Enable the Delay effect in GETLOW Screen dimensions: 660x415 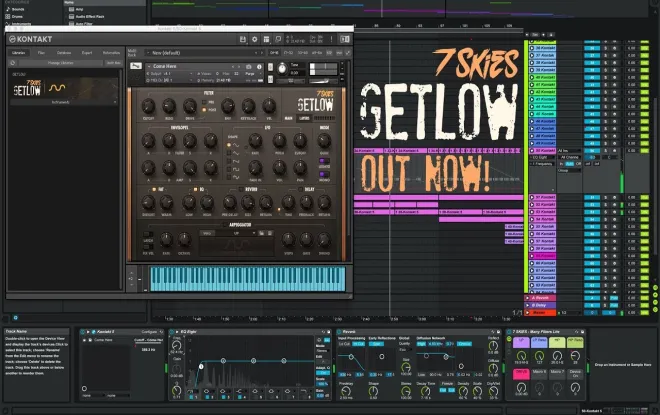[301, 189]
